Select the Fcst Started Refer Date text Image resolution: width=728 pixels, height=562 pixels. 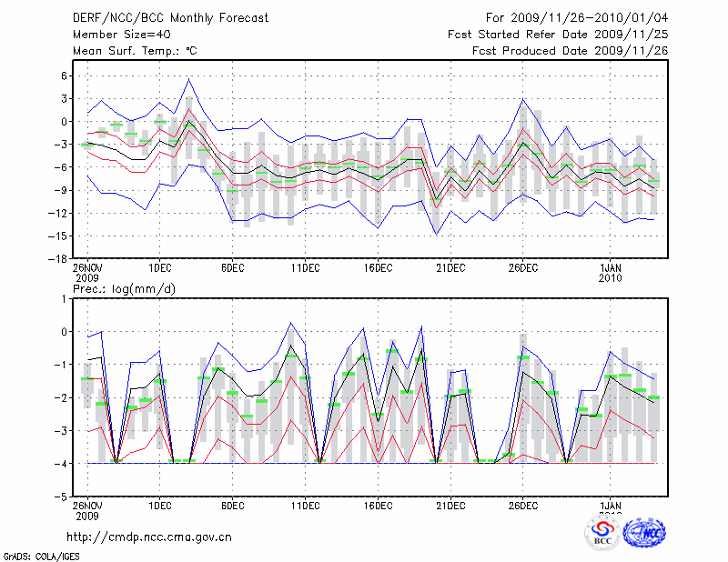558,35
